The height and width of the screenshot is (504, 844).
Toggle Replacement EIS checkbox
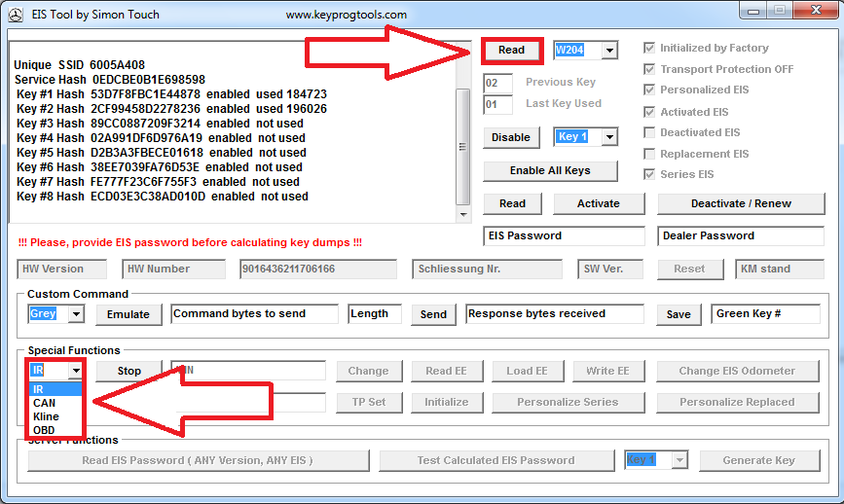point(649,154)
